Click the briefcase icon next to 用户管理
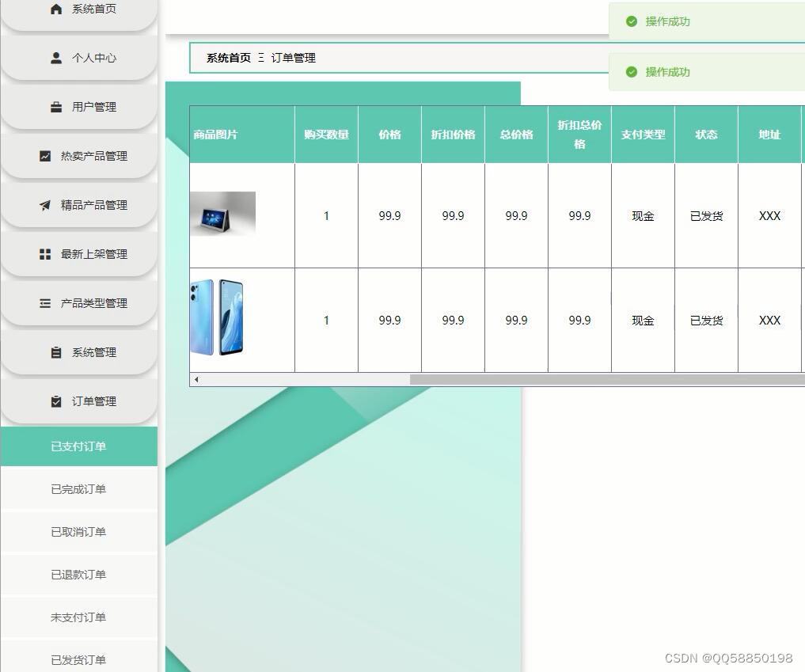This screenshot has height=672, width=805. (56, 106)
